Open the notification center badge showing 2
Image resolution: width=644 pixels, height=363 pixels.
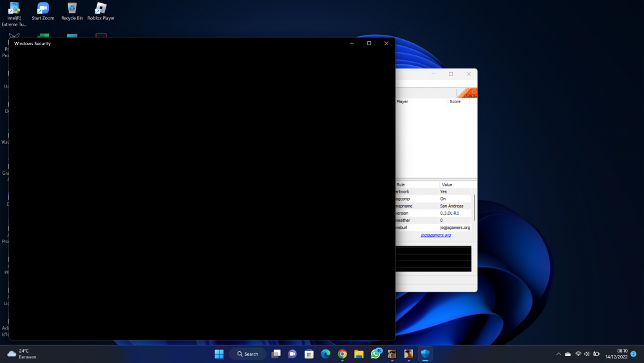[633, 354]
